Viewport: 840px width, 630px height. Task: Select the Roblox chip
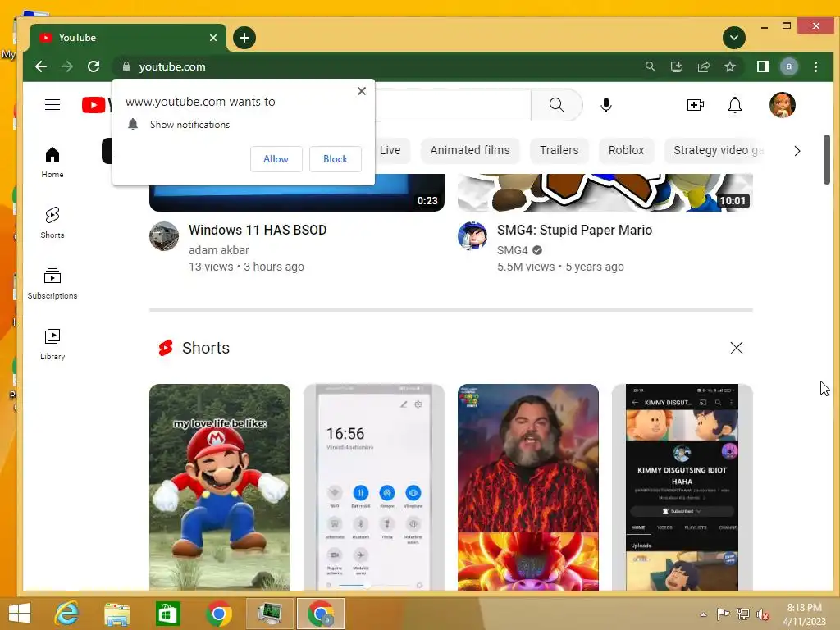pos(626,151)
